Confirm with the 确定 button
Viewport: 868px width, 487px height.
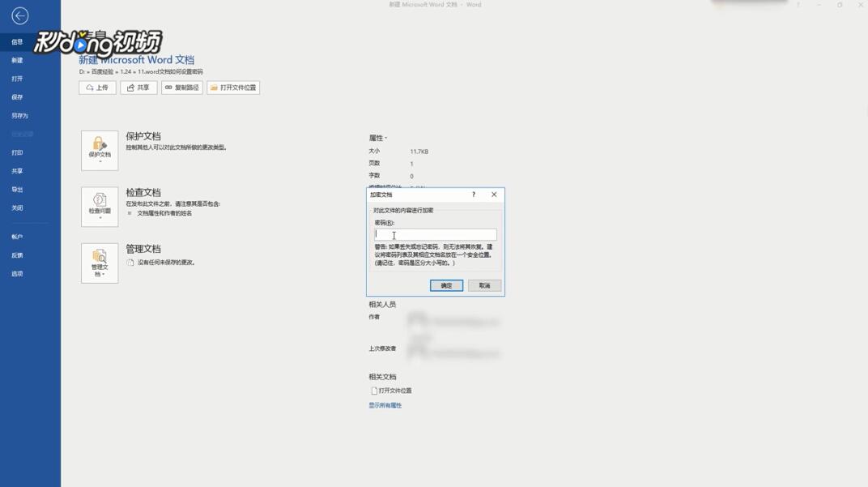(446, 285)
